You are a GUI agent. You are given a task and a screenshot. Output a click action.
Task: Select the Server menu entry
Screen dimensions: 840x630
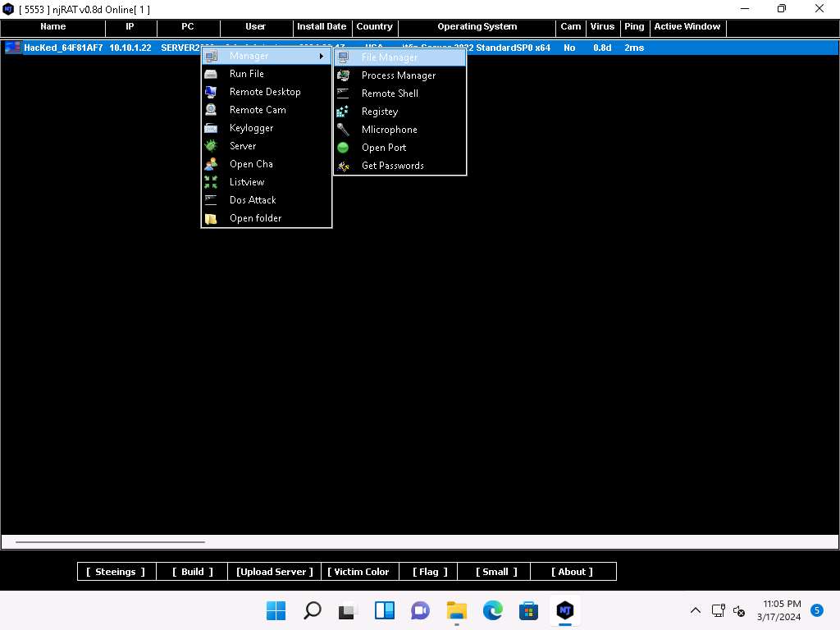click(x=243, y=146)
